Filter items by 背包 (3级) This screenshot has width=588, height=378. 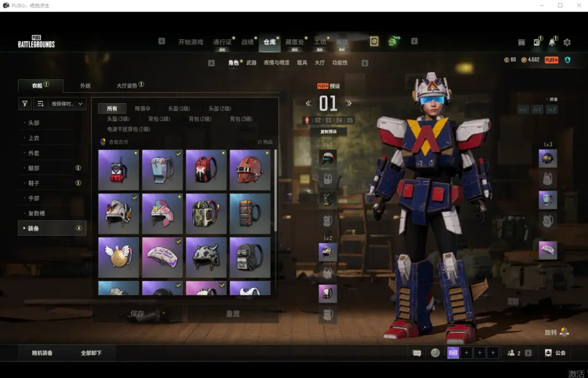click(241, 119)
